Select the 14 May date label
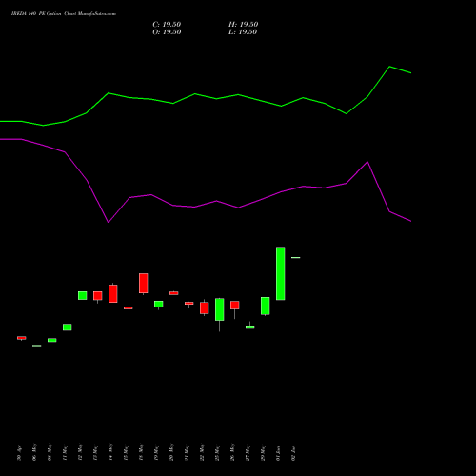476x476 pixels. pos(110,452)
